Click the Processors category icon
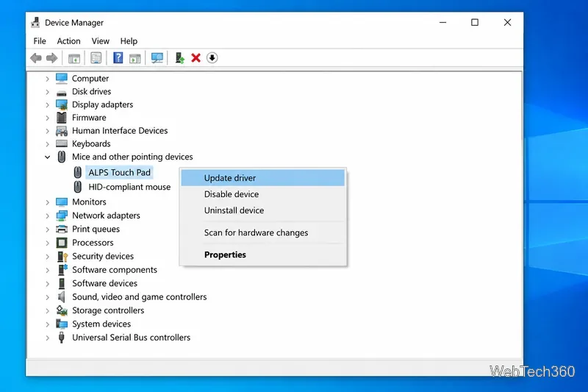 tap(62, 243)
